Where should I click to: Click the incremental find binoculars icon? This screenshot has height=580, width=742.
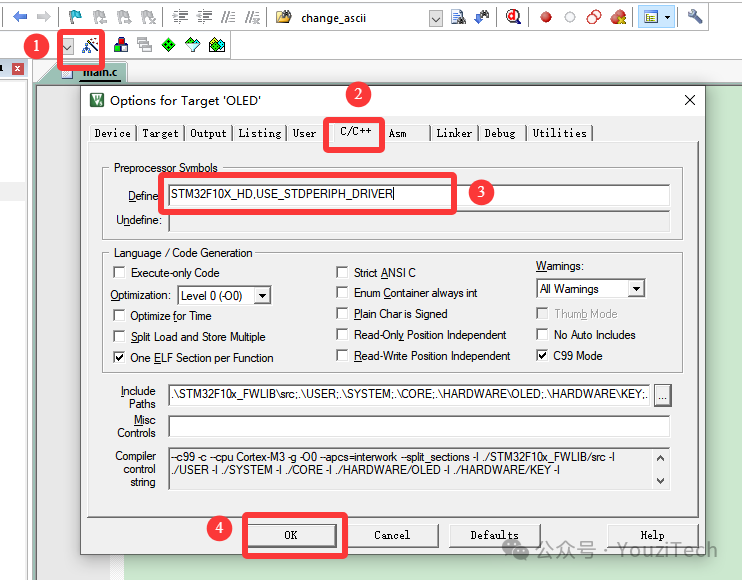482,17
